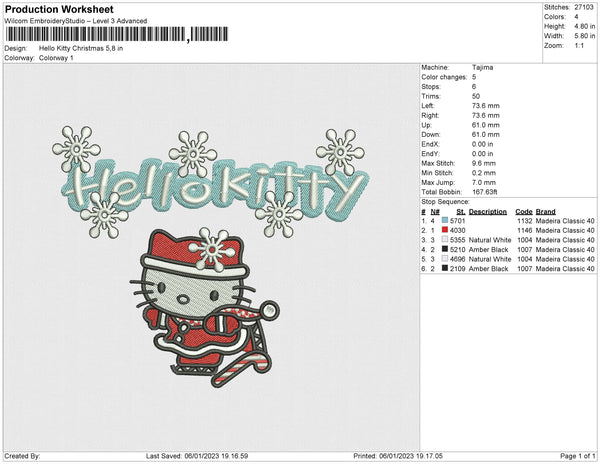Click 'Printed: 06/01/2023 19.17.05' footer text
600x464 pixels.
[x=398, y=456]
